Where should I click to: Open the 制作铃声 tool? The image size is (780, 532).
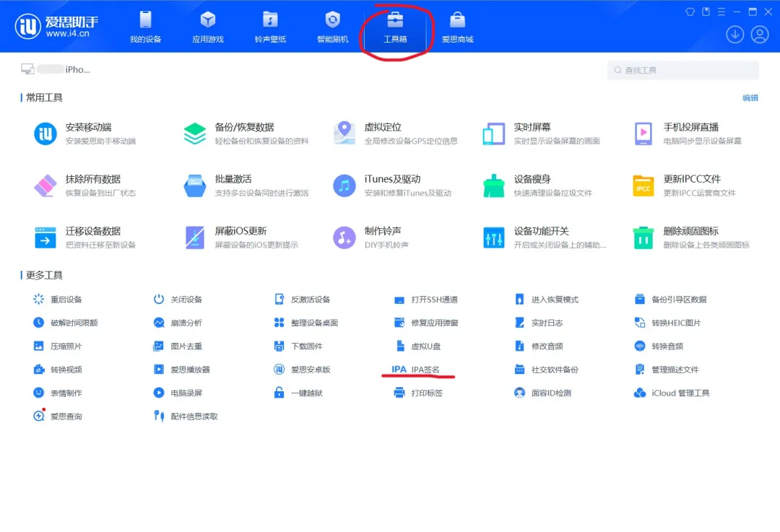coord(370,237)
